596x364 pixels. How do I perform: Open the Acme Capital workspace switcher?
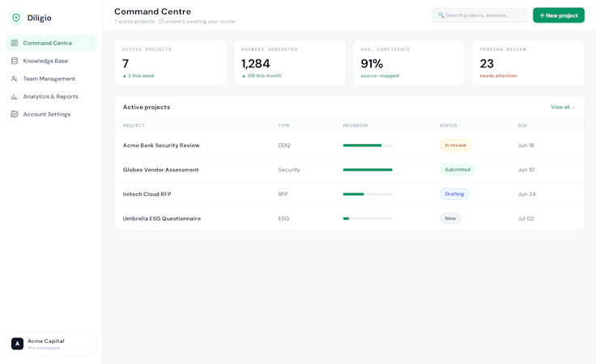[51, 344]
